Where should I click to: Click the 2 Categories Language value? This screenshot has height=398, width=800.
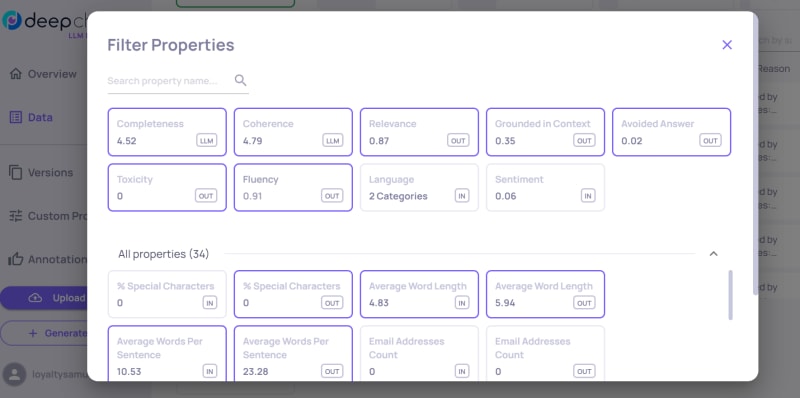point(398,196)
